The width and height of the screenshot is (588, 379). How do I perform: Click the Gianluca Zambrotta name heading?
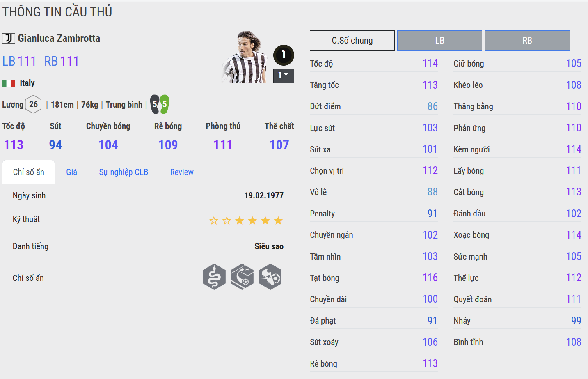tap(59, 39)
